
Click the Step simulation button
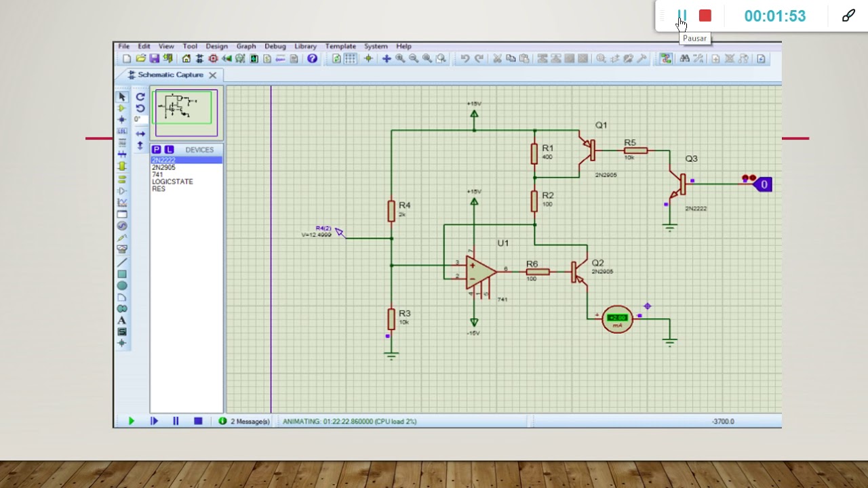(154, 422)
